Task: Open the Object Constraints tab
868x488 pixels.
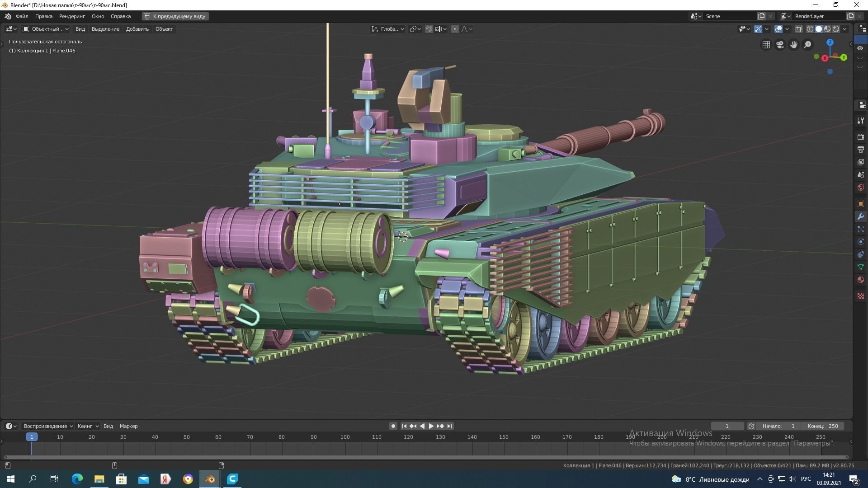Action: (860, 254)
